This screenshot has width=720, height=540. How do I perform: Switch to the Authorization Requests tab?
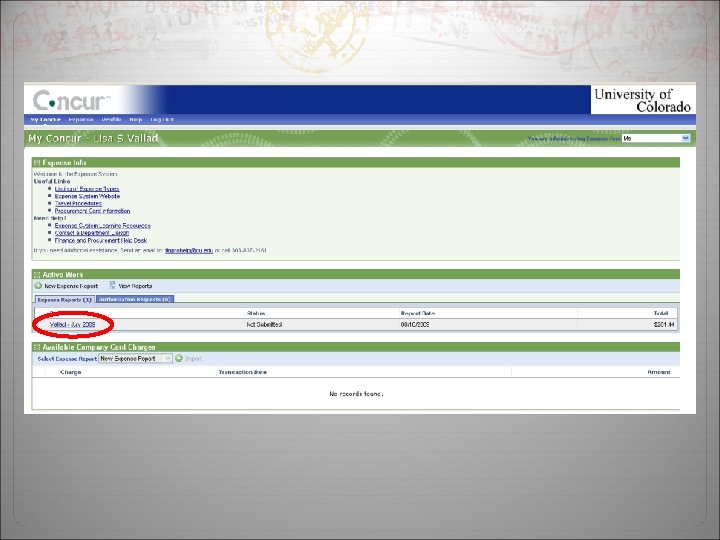pyautogui.click(x=135, y=299)
